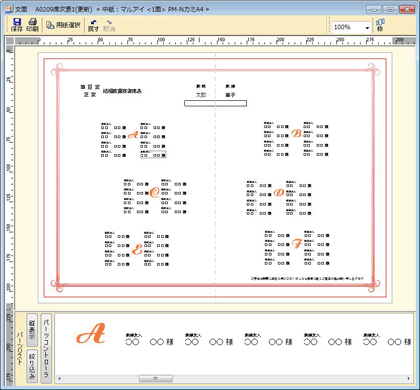Toggle the 絞り込み filter button
The width and height of the screenshot is (420, 390).
point(32,365)
